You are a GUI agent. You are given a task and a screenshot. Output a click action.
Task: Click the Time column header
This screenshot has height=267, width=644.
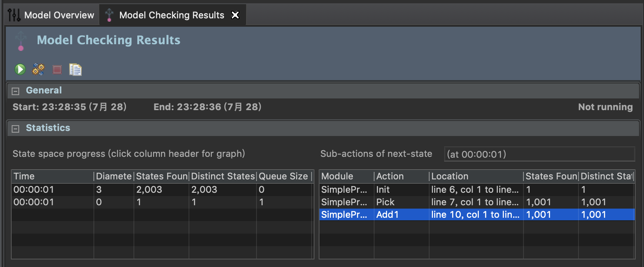(53, 176)
